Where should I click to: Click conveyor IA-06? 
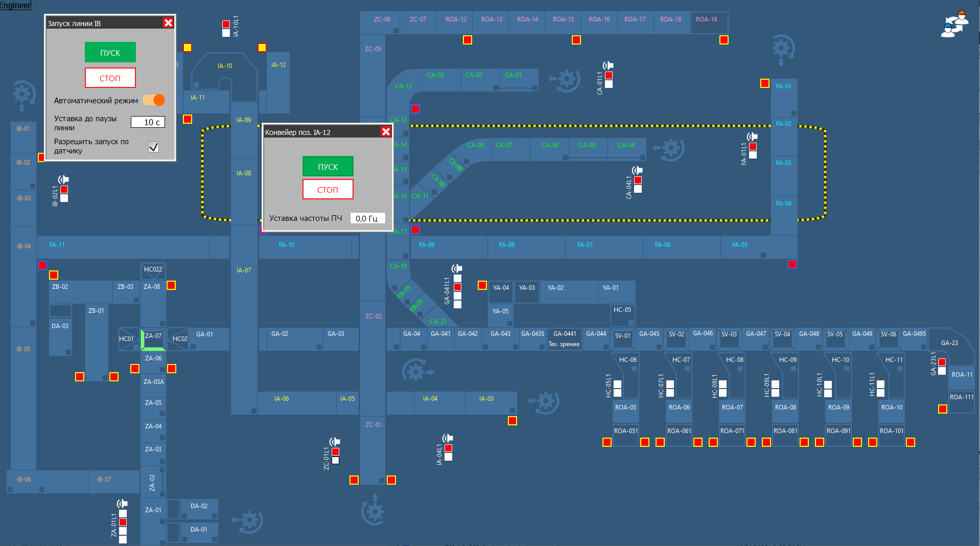[x=297, y=403]
